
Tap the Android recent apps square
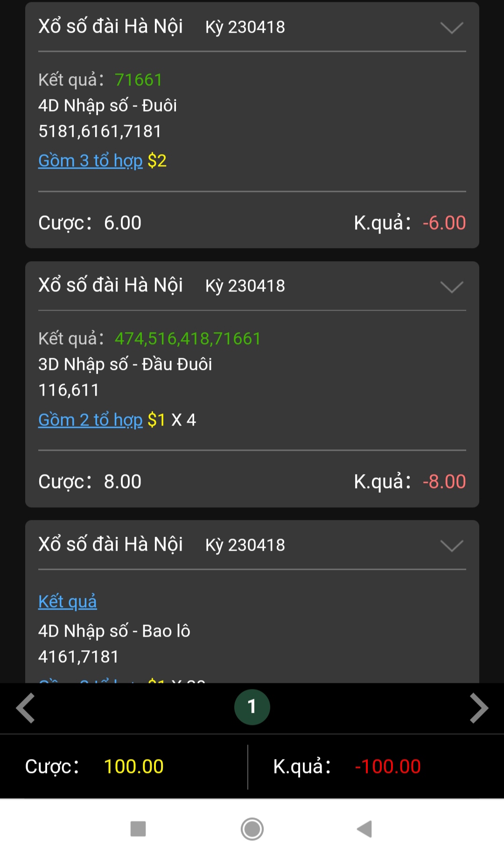[x=138, y=829]
